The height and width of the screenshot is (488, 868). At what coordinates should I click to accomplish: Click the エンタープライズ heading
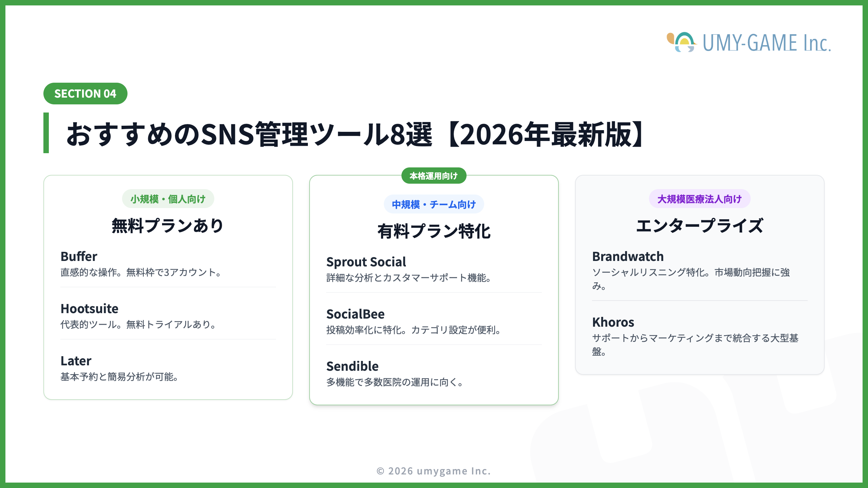coord(699,225)
